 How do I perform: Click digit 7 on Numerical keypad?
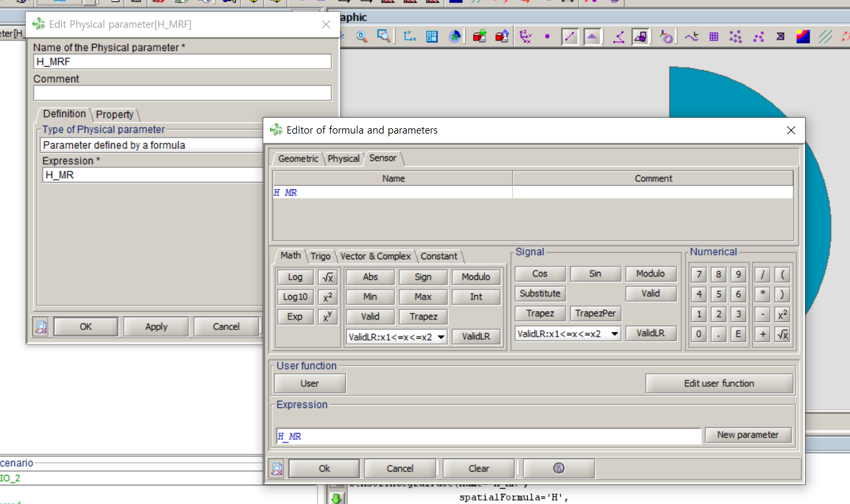tap(699, 274)
